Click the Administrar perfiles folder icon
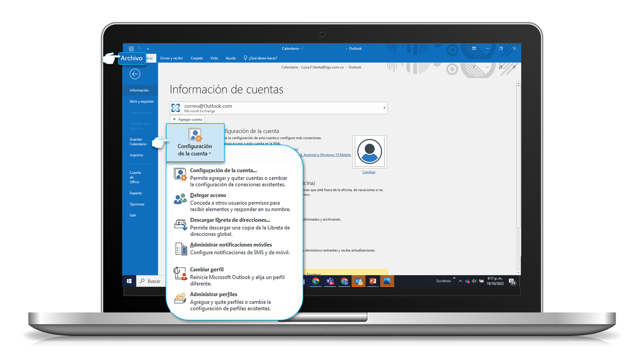The image size is (644, 363). click(180, 298)
